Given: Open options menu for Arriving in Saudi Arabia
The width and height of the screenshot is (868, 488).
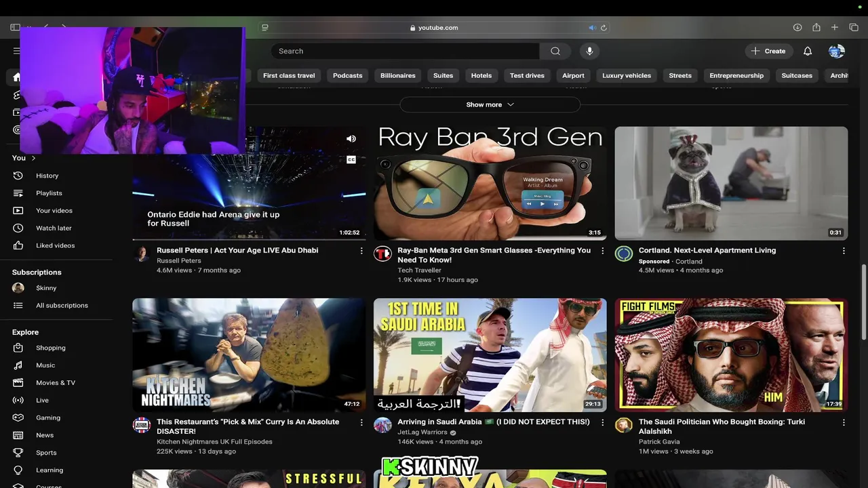Looking at the screenshot, I should tap(602, 422).
